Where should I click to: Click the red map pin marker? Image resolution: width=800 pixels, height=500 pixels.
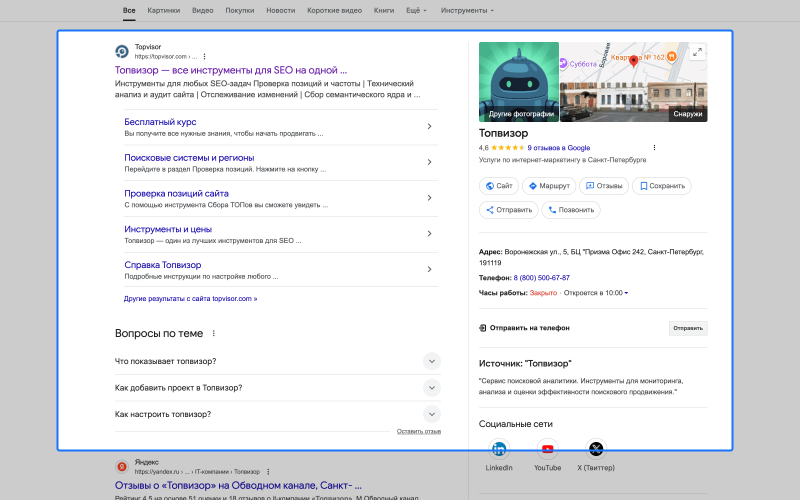click(633, 61)
